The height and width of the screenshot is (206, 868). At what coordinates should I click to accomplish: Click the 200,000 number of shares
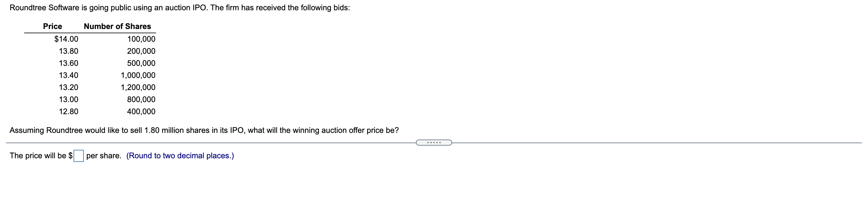(x=142, y=51)
